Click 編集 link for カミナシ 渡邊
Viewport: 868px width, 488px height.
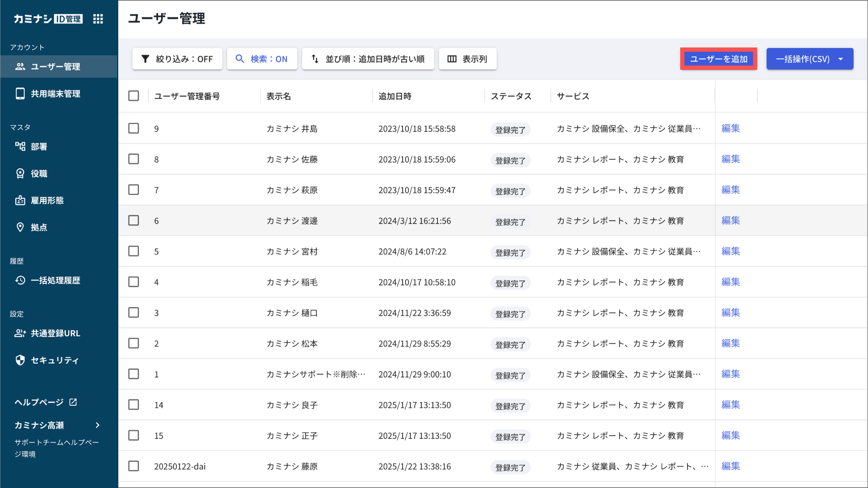[x=730, y=220]
